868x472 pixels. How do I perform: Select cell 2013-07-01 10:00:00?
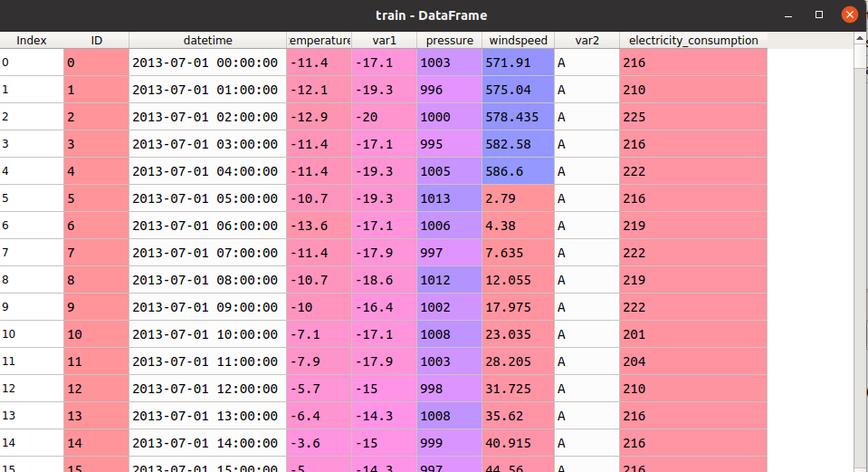[207, 334]
